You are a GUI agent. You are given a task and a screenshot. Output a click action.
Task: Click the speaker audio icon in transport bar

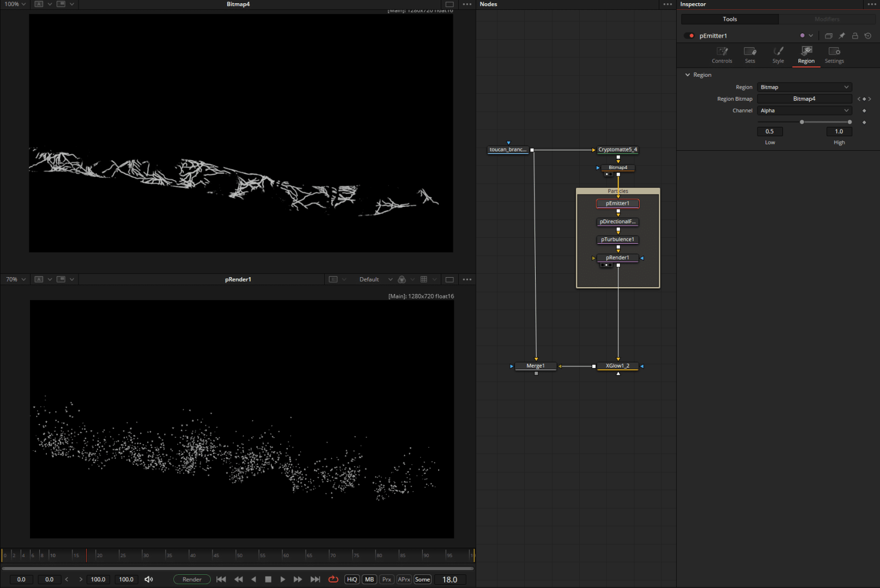pyautogui.click(x=149, y=579)
